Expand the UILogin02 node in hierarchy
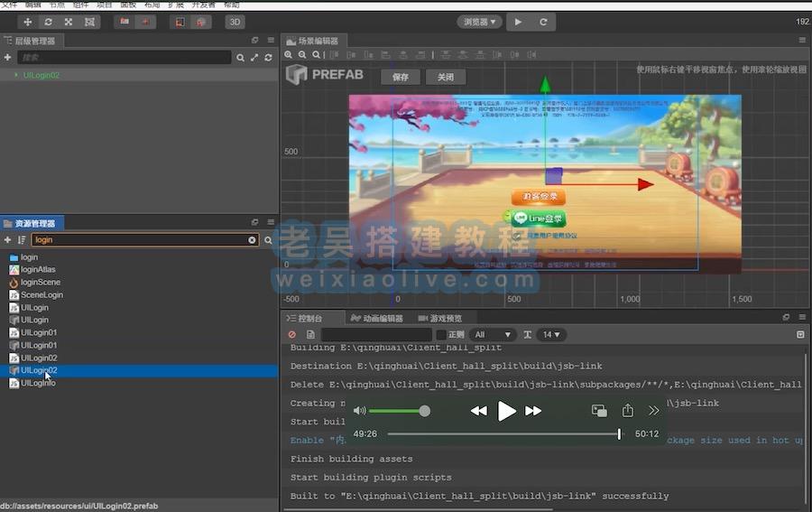 pyautogui.click(x=16, y=75)
